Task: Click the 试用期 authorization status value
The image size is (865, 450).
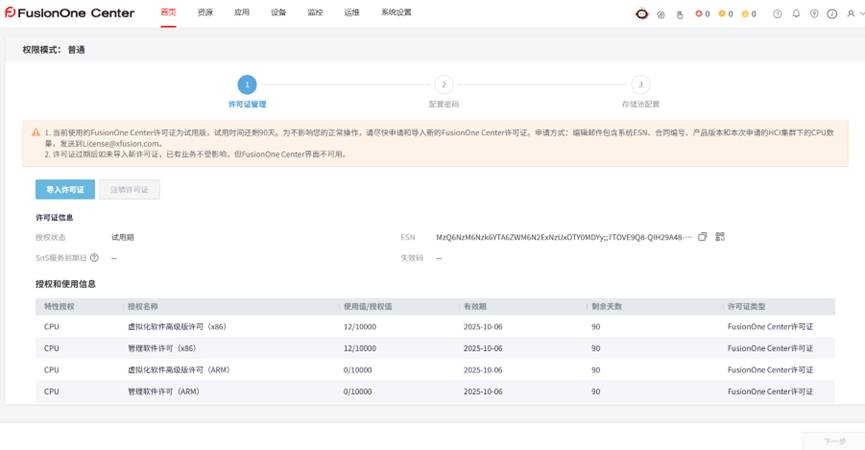Action: 122,237
